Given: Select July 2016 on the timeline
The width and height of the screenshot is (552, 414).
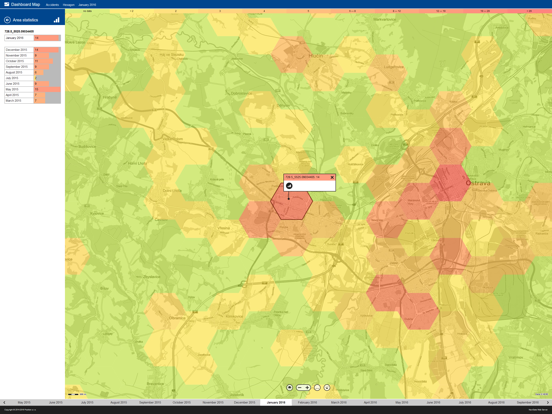Looking at the screenshot, I should pyautogui.click(x=465, y=402).
